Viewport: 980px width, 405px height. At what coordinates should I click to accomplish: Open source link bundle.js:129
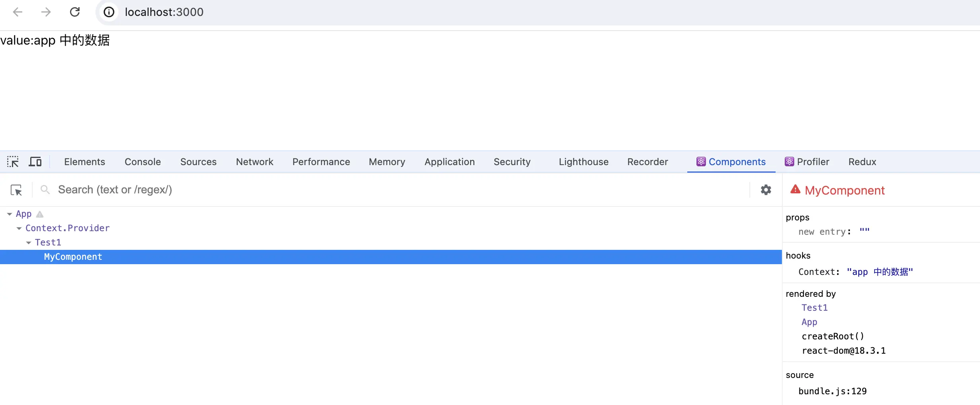[x=832, y=391]
